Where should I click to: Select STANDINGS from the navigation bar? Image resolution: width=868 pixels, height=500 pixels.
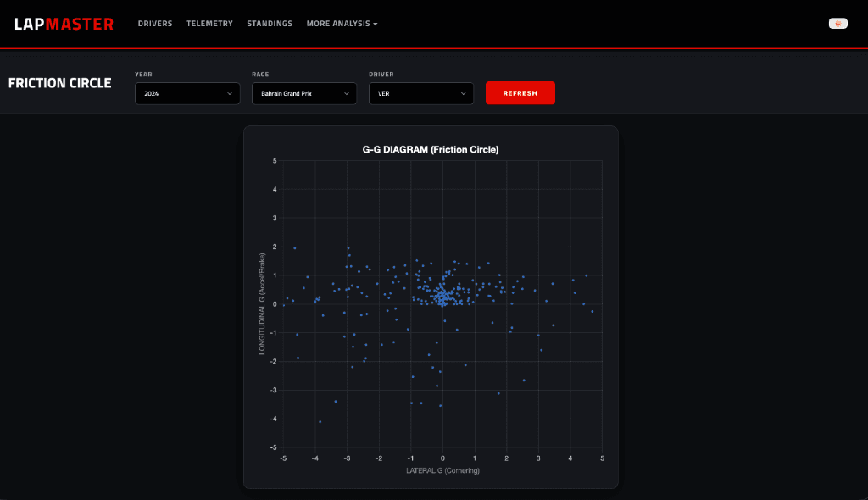[x=270, y=24]
